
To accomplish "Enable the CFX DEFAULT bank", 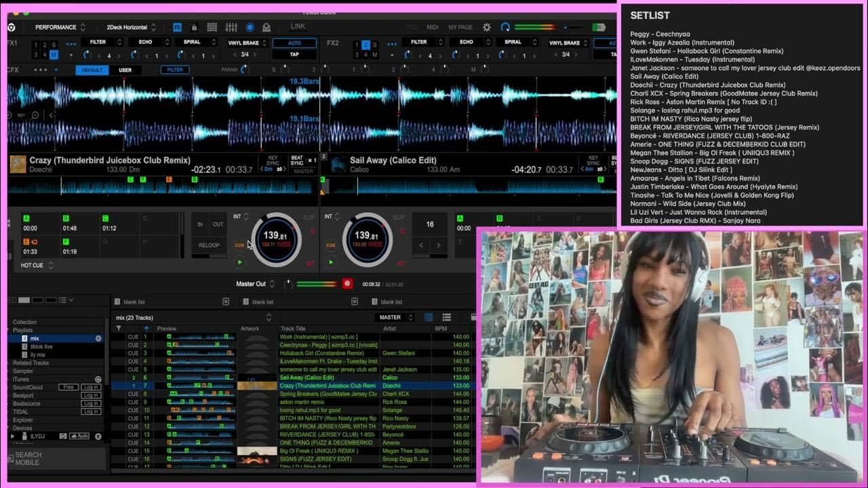I will [92, 70].
